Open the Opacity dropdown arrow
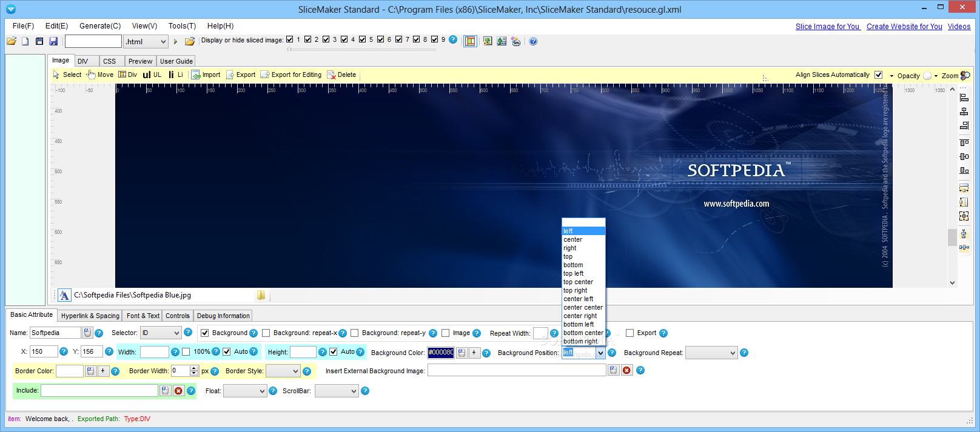The width and height of the screenshot is (980, 432). (936, 76)
